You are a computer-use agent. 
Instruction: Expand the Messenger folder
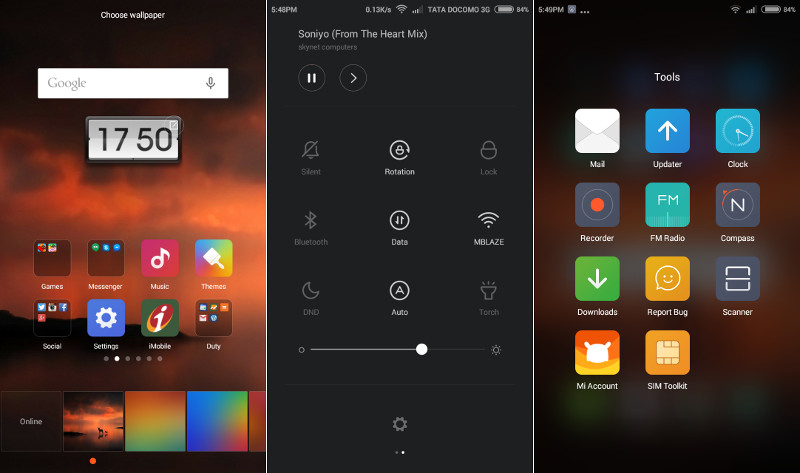(x=106, y=258)
